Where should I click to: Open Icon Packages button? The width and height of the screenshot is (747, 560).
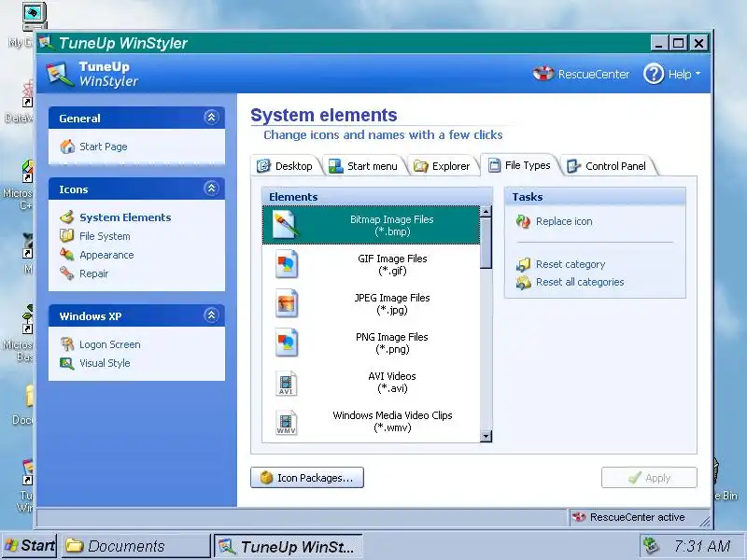(x=307, y=478)
